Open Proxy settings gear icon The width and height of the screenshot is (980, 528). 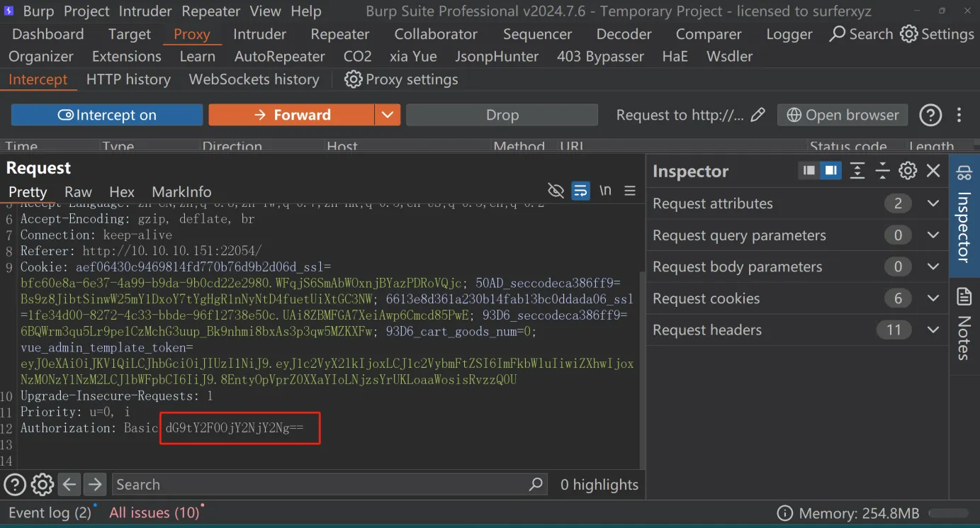(x=353, y=79)
